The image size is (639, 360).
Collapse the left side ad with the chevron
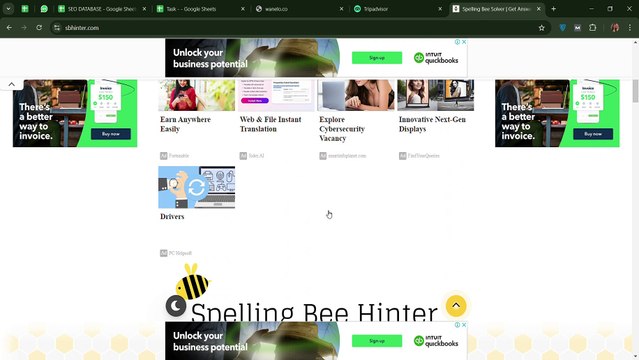coord(11,84)
